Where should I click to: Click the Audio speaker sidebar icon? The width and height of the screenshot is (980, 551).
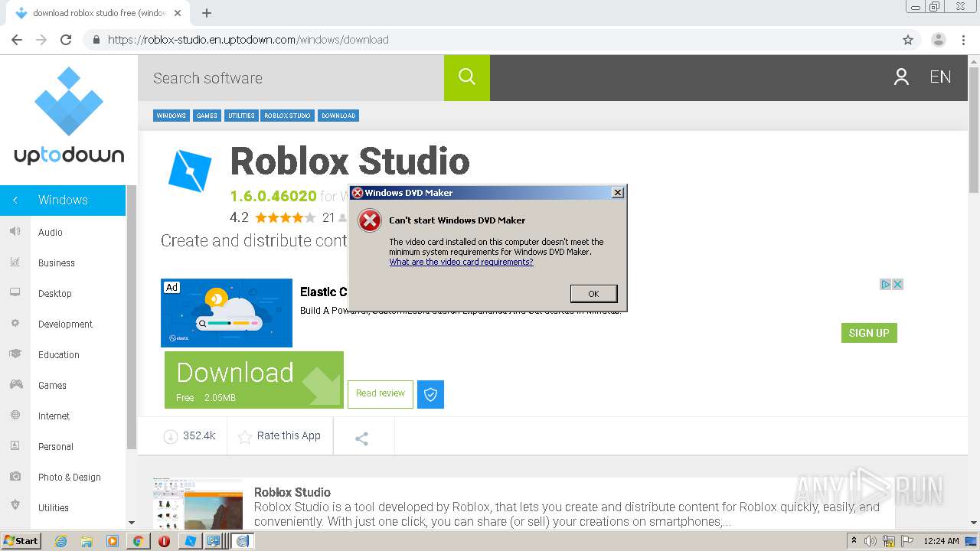click(x=15, y=231)
